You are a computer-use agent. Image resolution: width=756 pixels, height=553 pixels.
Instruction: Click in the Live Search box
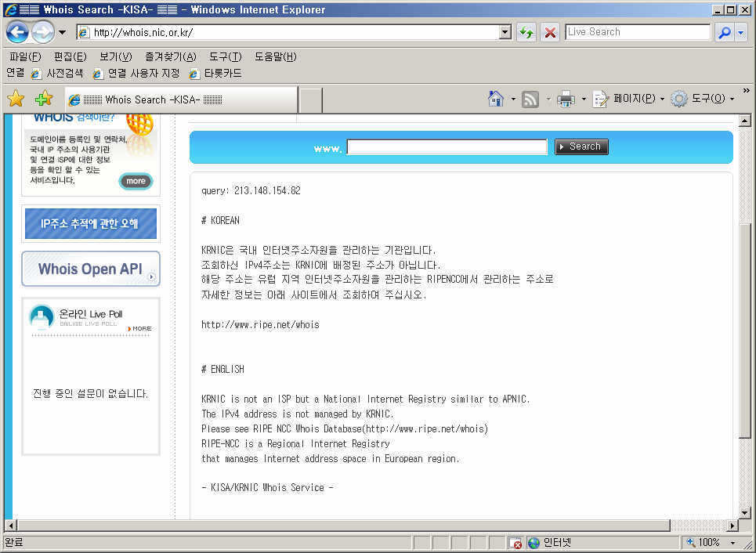point(638,32)
